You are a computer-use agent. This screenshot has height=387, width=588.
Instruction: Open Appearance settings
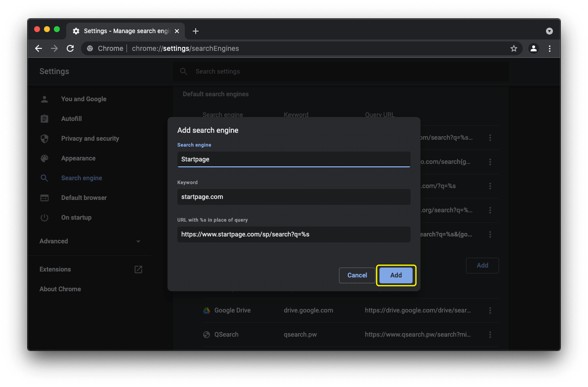point(78,158)
